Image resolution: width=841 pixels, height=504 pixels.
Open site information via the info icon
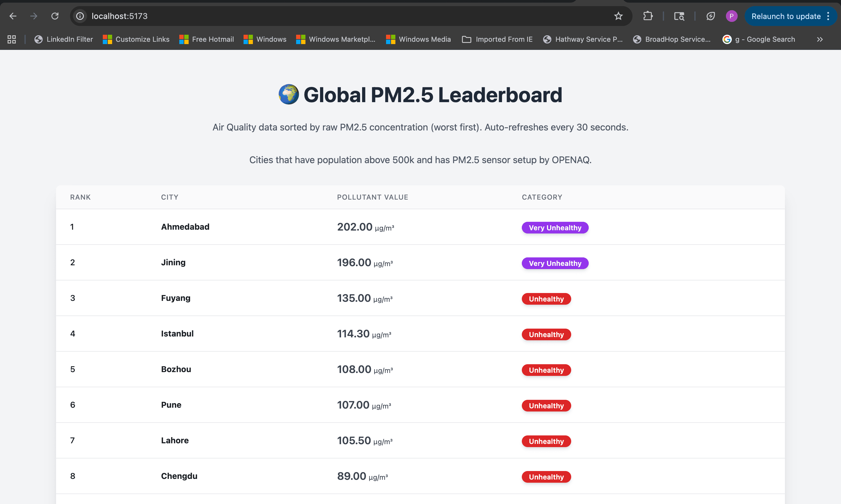pyautogui.click(x=80, y=16)
